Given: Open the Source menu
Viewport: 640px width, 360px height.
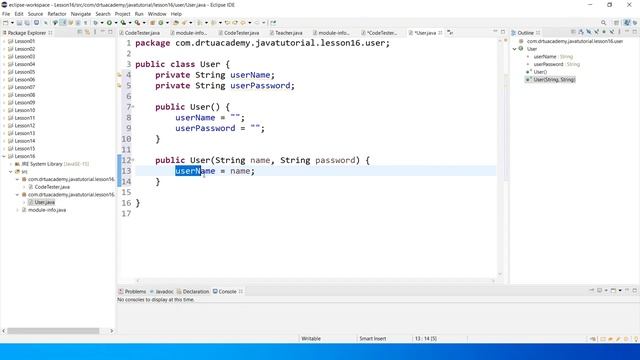Looking at the screenshot, I should 35,14.
